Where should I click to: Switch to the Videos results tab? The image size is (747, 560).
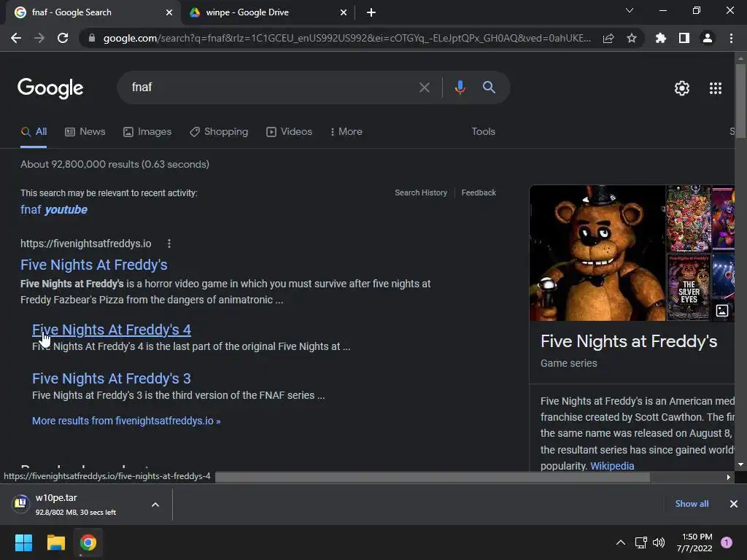pyautogui.click(x=289, y=132)
